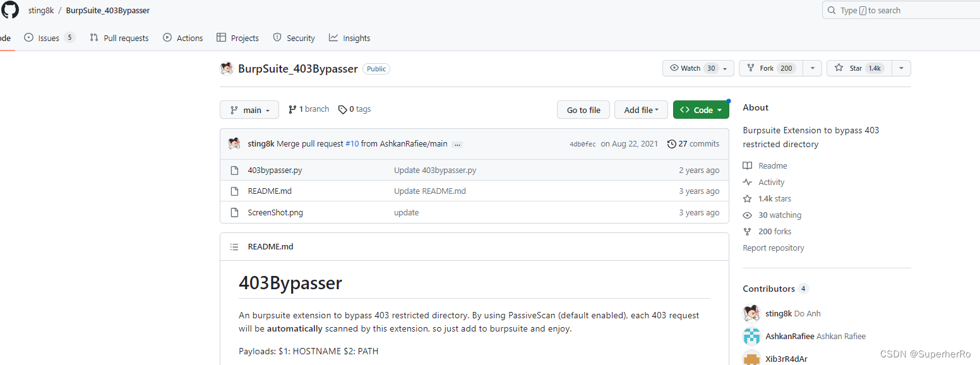
Task: Open sting8k owner link in breadcrumb
Action: tap(40, 11)
